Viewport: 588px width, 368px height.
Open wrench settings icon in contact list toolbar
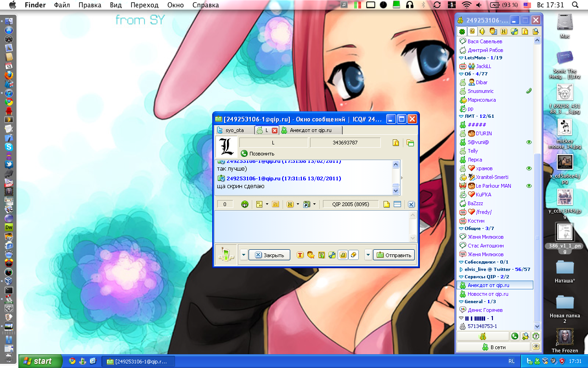tap(514, 31)
